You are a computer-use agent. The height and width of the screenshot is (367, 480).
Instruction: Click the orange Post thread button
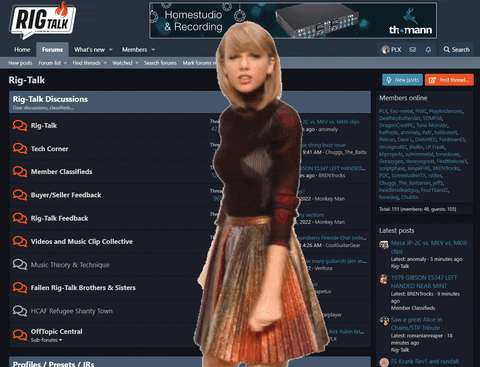(449, 80)
